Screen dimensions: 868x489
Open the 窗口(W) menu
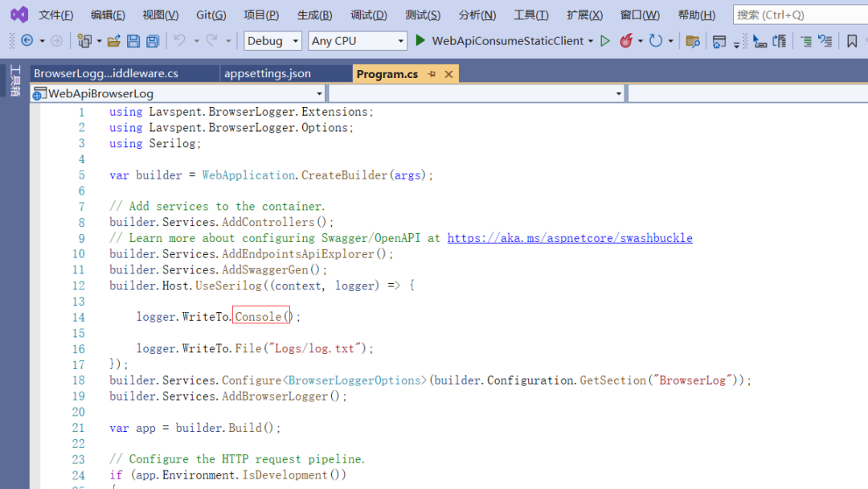[640, 15]
